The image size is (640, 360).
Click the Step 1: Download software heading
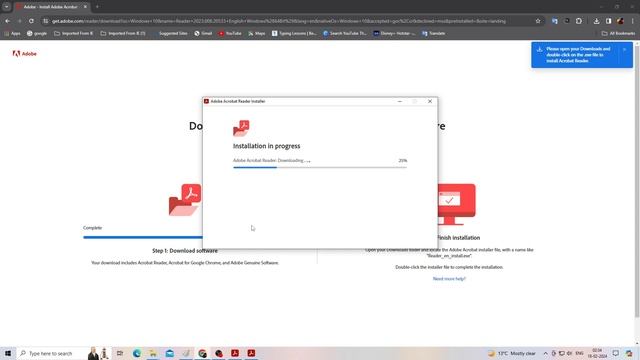tap(185, 251)
